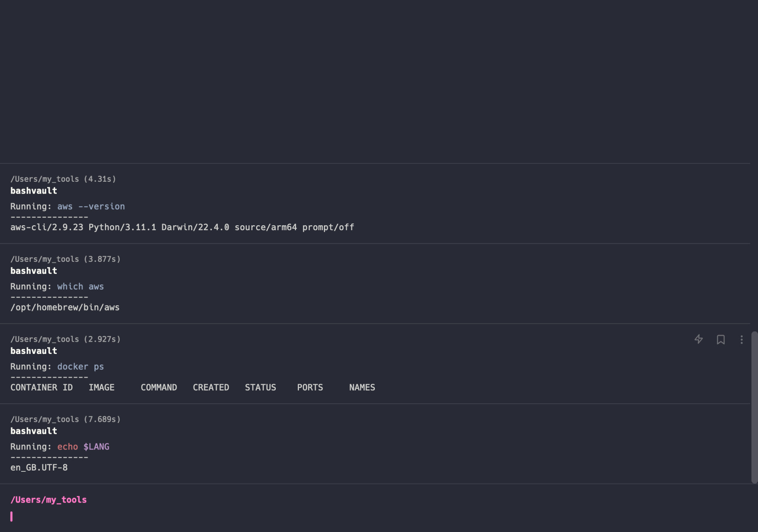Open the three-dot menu on docker ps block
Viewport: 758px width, 532px height.
pyautogui.click(x=742, y=340)
